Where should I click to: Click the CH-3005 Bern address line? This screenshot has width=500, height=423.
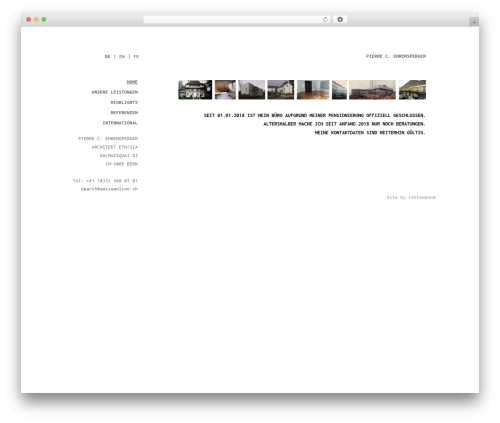tap(121, 164)
